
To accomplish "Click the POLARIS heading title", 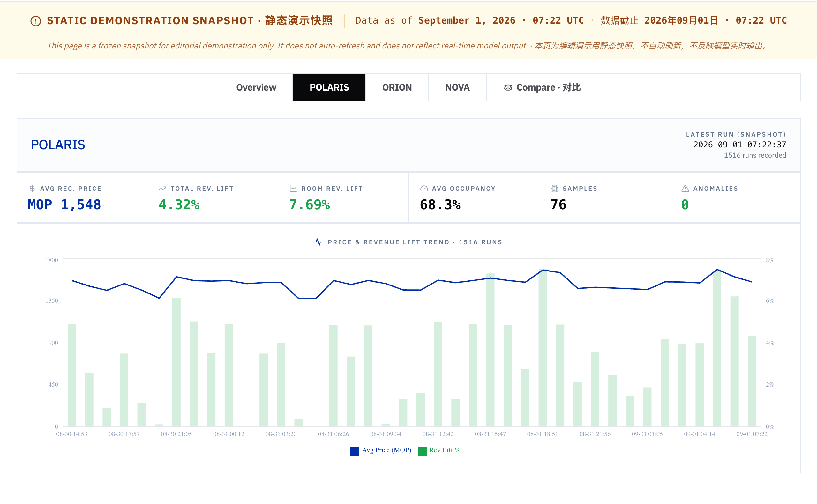I will click(x=58, y=145).
